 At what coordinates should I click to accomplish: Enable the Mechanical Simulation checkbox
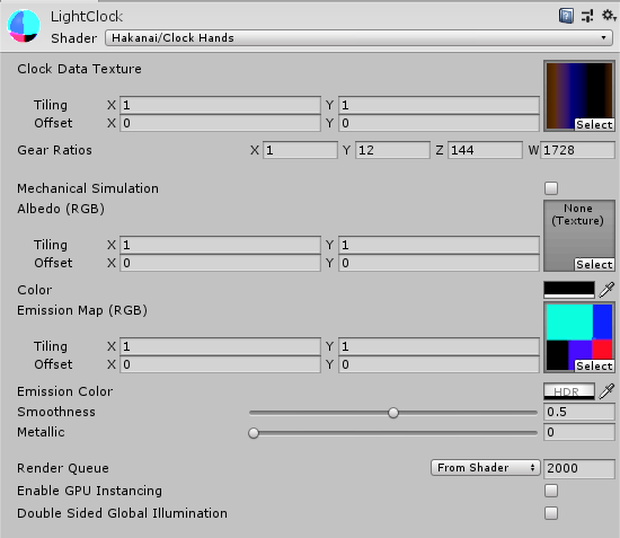click(551, 188)
